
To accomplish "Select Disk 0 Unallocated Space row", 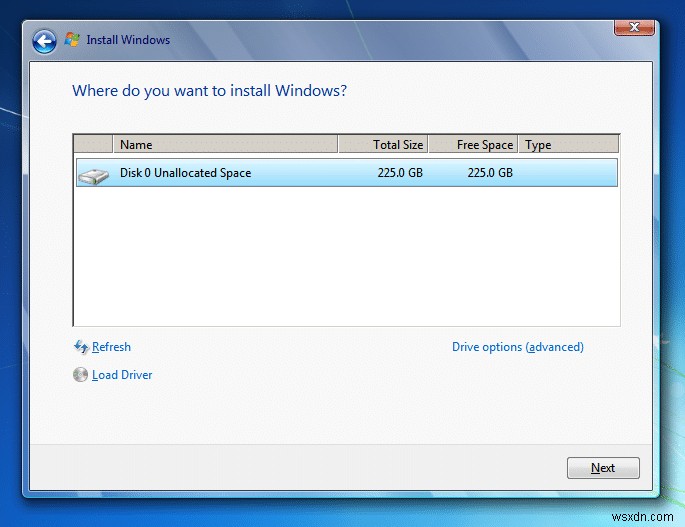I will point(347,173).
